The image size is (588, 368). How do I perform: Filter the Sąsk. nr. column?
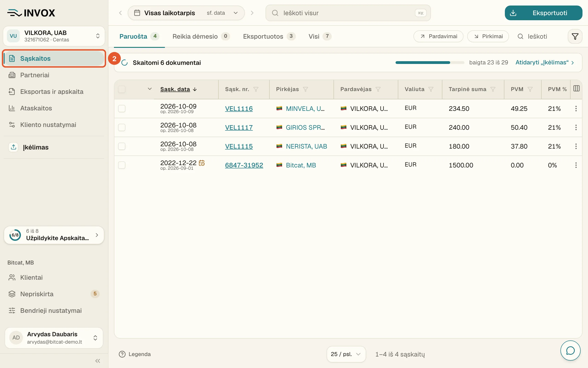pyautogui.click(x=256, y=89)
